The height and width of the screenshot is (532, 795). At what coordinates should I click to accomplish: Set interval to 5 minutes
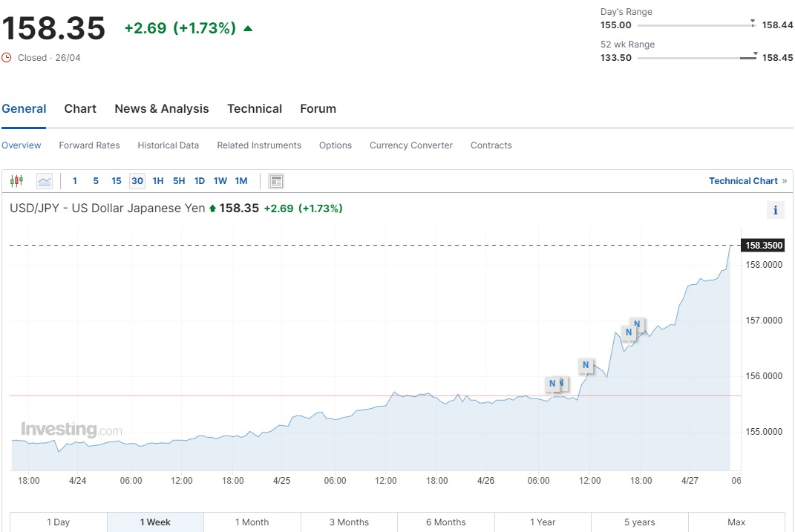pos(96,181)
